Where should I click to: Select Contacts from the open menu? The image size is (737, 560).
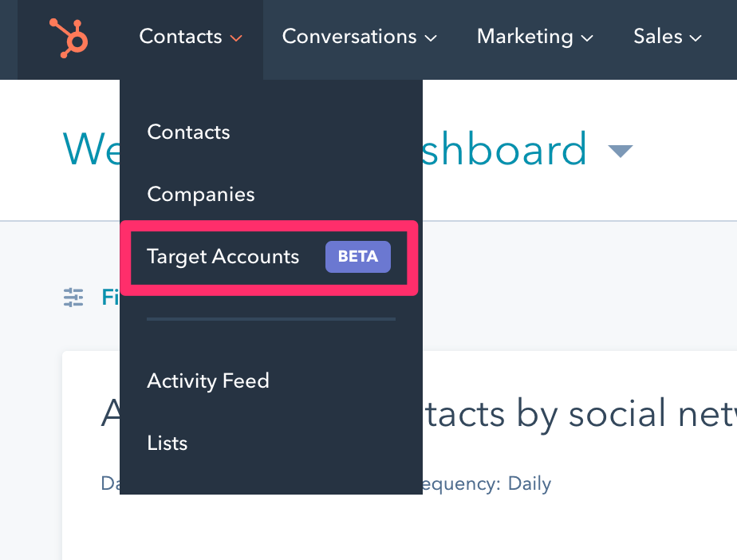[188, 132]
